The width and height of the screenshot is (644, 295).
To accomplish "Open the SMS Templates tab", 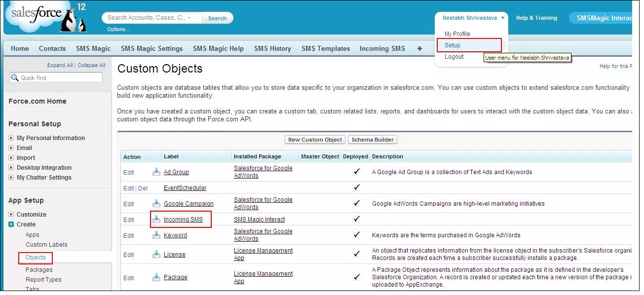I will (x=326, y=48).
